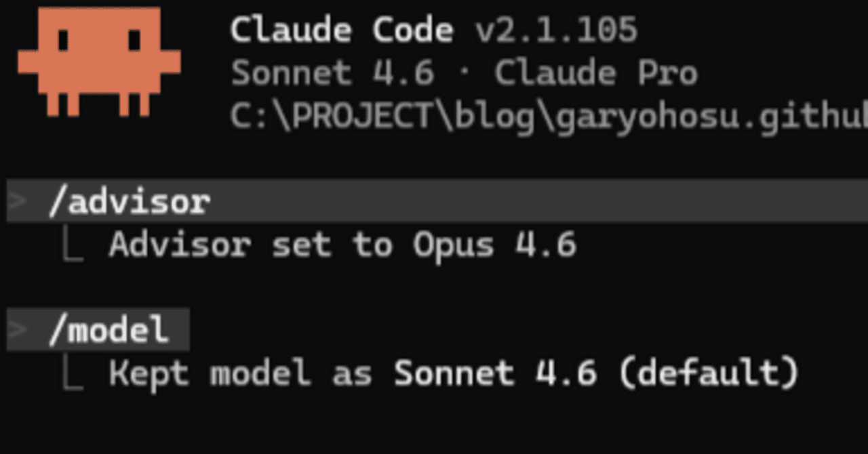The width and height of the screenshot is (868, 454).
Task: Click the "Claude Code" title text
Action: (x=342, y=30)
